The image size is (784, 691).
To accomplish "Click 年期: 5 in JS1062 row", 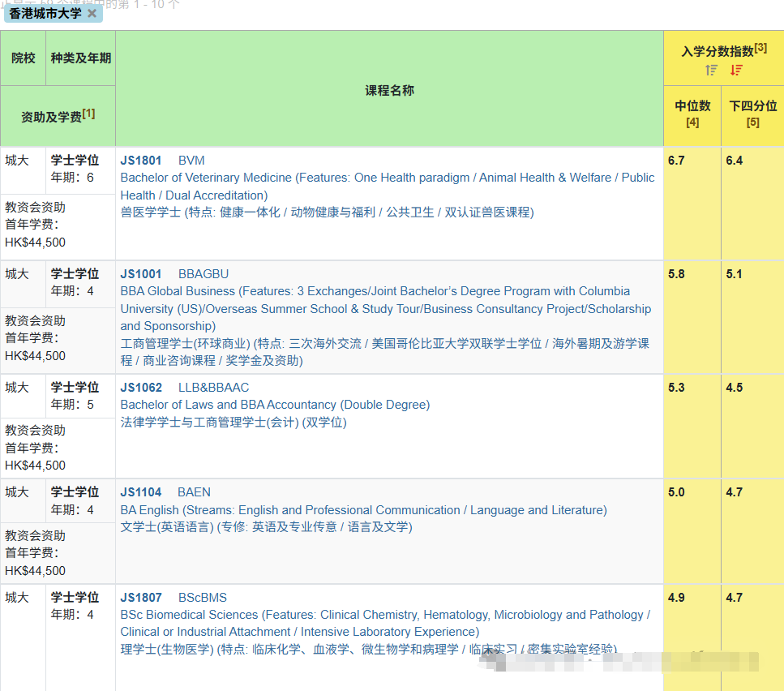I will pyautogui.click(x=72, y=405).
